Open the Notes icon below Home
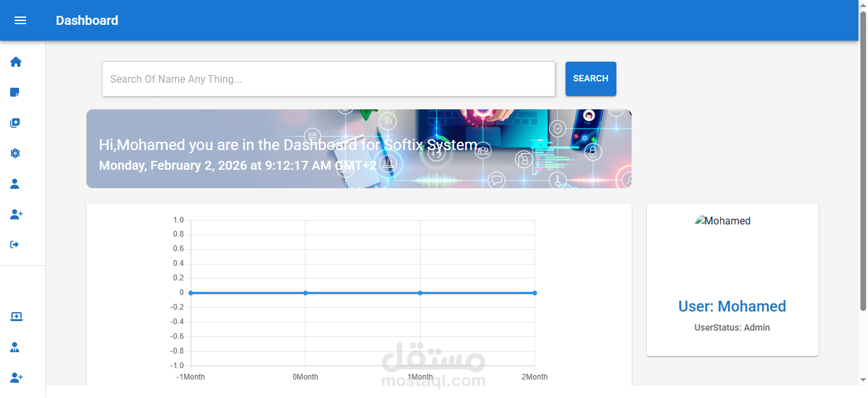Viewport: 868px width, 398px height. pyautogui.click(x=15, y=92)
